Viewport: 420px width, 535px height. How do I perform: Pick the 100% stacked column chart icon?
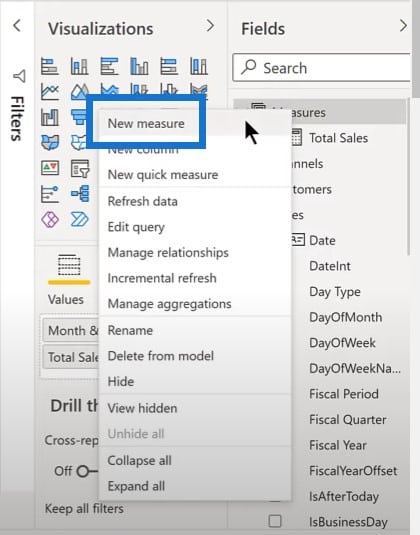(199, 66)
